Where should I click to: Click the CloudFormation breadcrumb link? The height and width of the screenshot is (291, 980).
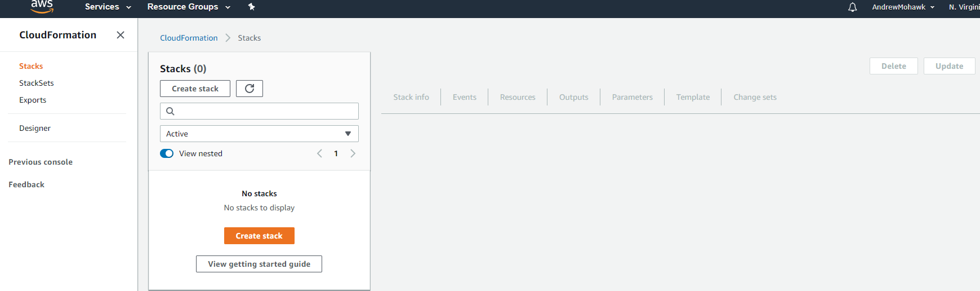coord(189,38)
